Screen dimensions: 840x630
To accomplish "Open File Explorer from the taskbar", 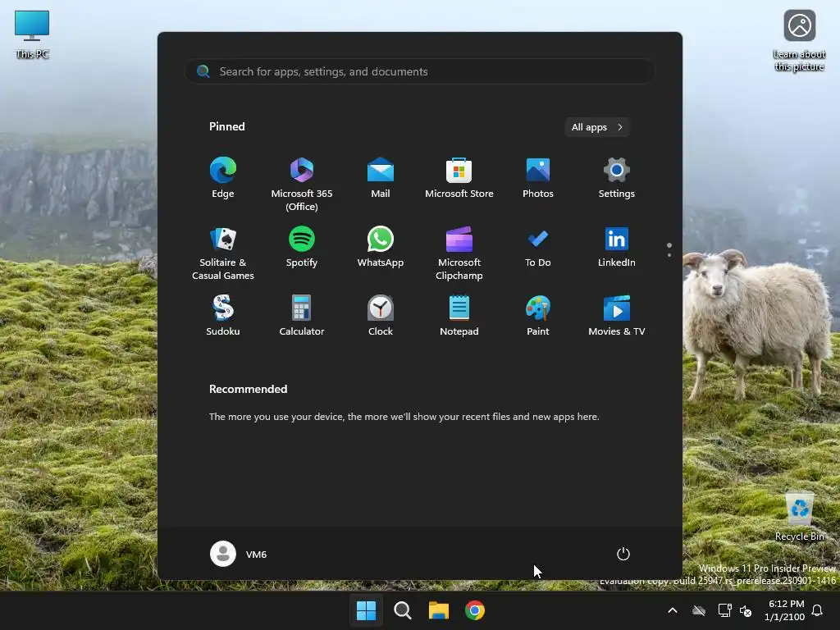I will click(x=439, y=610).
